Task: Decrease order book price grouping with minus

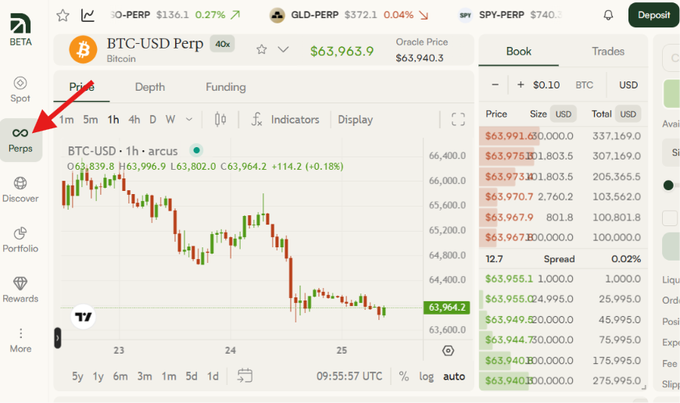Action: point(495,85)
